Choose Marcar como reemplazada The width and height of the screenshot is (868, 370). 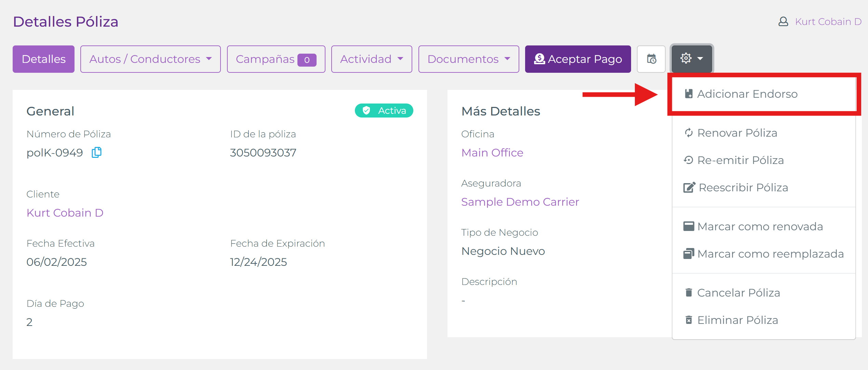click(770, 254)
